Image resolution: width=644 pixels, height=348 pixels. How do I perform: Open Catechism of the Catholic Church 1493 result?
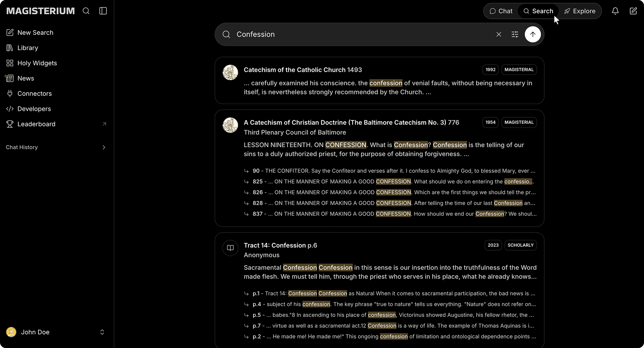(x=303, y=70)
